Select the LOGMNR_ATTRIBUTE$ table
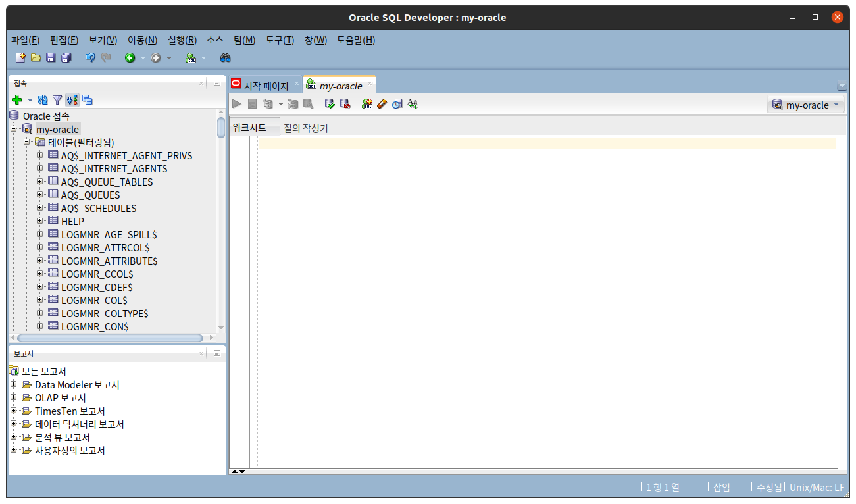Viewport: 856px width, 504px height. [x=109, y=261]
